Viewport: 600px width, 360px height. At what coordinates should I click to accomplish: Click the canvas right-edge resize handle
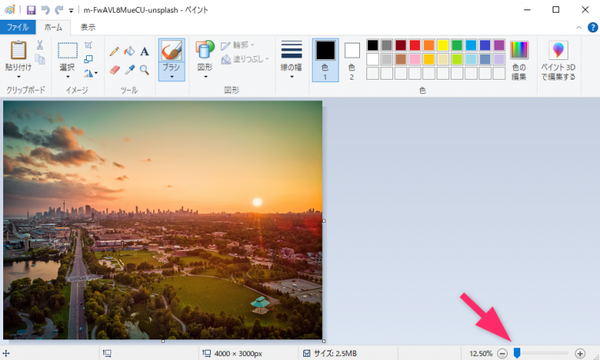[x=324, y=221]
